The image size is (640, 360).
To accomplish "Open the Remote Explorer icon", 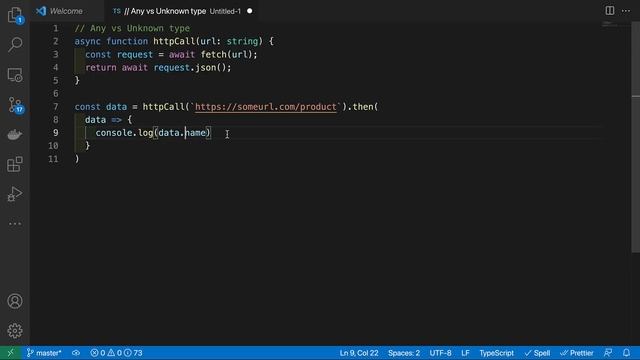I will [15, 75].
